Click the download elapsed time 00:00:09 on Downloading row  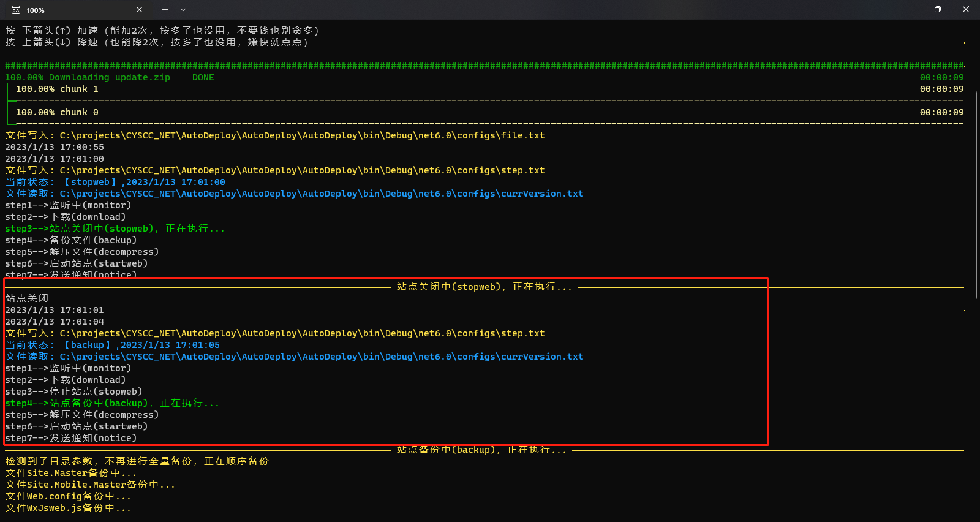[x=941, y=77]
